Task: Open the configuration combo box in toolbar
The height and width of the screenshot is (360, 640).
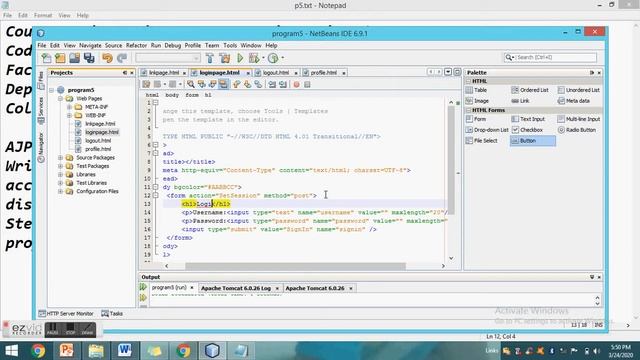Action: (168, 58)
